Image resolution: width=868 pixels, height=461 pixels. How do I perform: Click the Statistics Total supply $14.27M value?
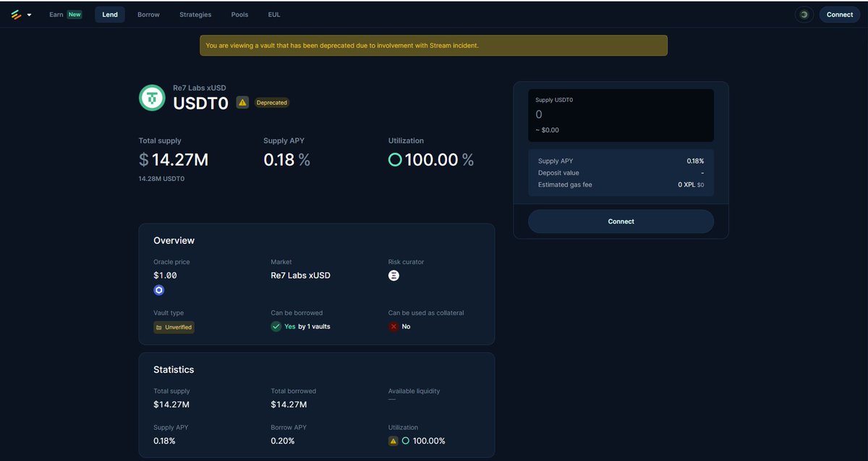pos(171,405)
